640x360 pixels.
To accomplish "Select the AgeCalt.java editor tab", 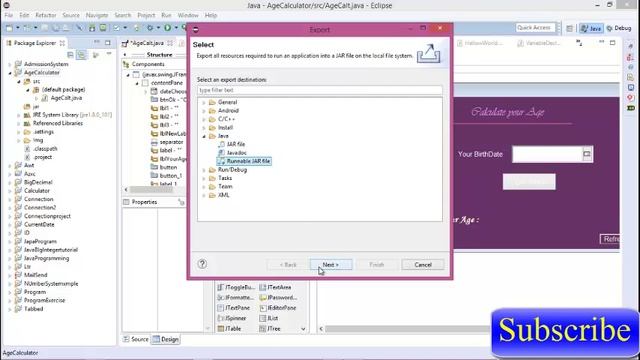I will click(147, 43).
